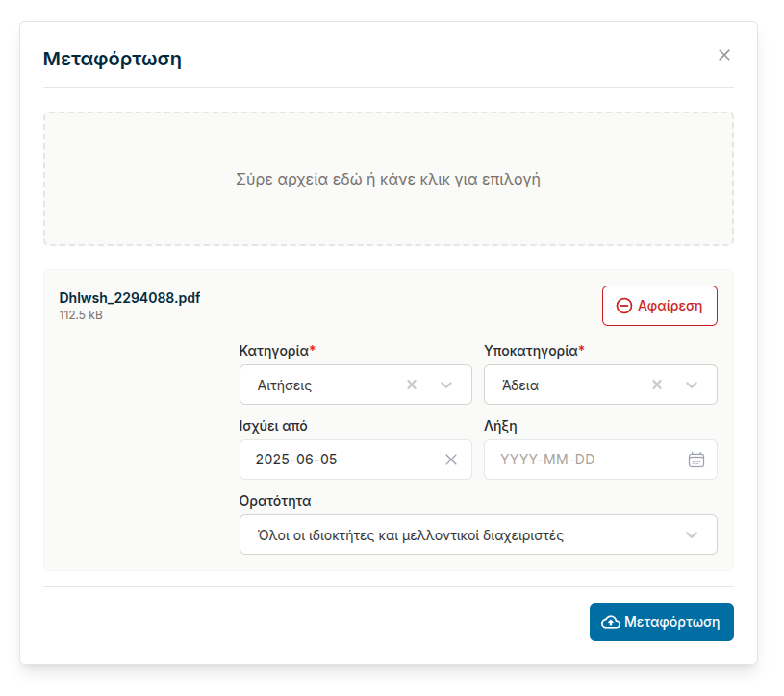Click the blue Μεταφόρτωση upload button
Screen dimensions: 784x696
(x=661, y=622)
